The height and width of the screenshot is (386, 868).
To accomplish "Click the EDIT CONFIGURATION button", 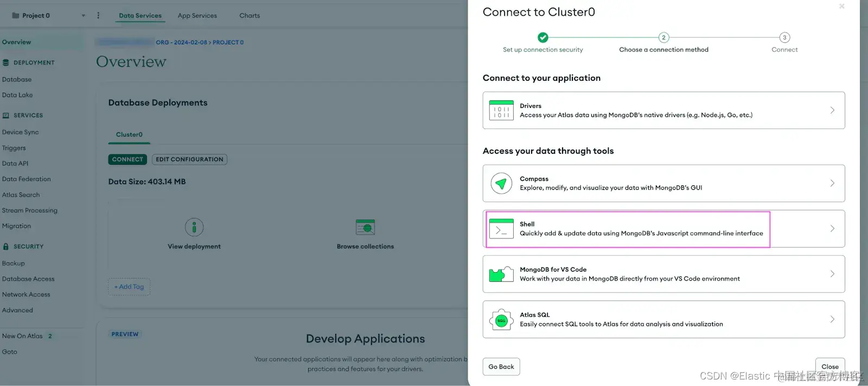I will coord(189,159).
